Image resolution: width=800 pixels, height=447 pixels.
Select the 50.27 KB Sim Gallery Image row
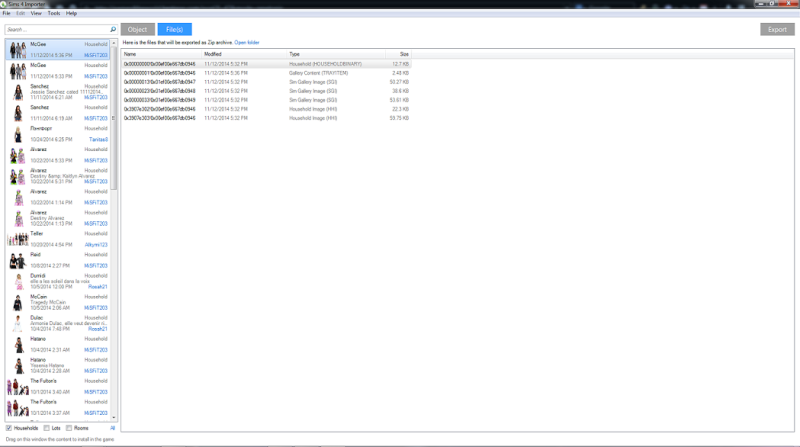(x=266, y=82)
